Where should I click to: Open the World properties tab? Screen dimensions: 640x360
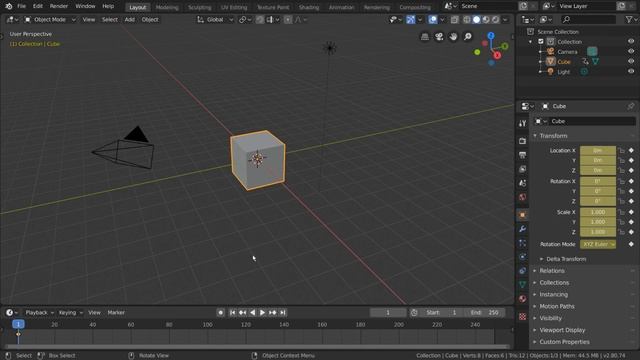[522, 197]
